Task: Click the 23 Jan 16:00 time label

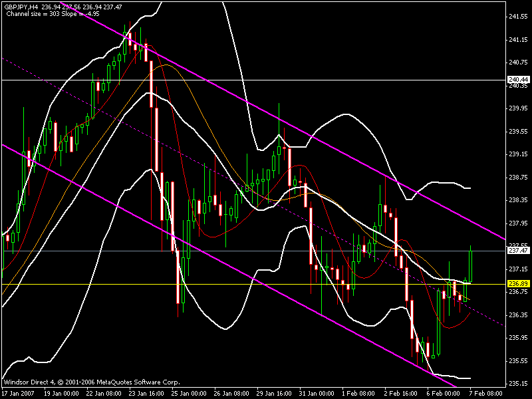Action: tap(146, 393)
